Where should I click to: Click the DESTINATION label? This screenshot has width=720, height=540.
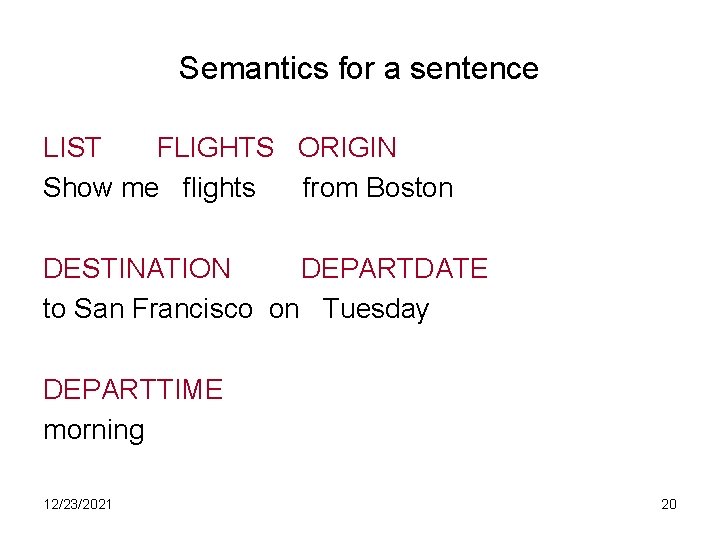pos(136,269)
